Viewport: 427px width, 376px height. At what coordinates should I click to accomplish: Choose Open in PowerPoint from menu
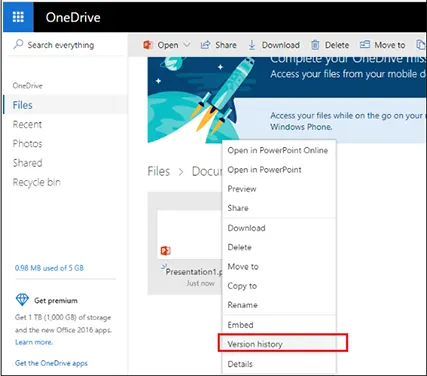point(264,170)
